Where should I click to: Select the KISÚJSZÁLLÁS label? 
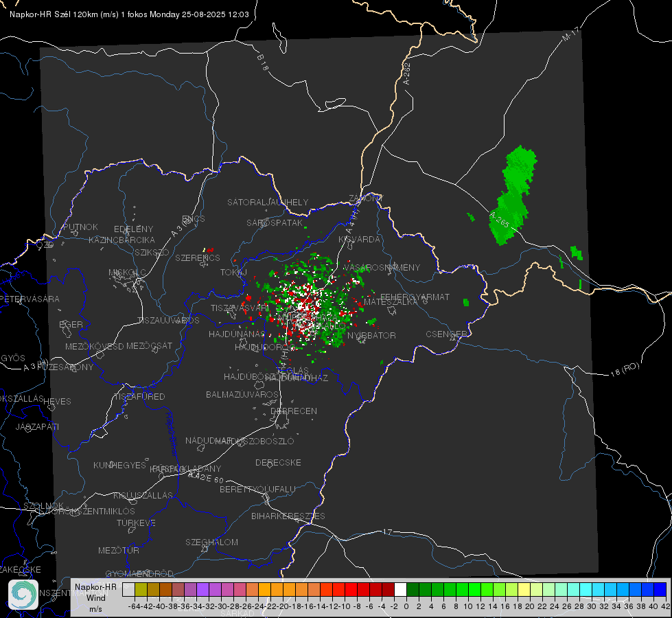[143, 495]
